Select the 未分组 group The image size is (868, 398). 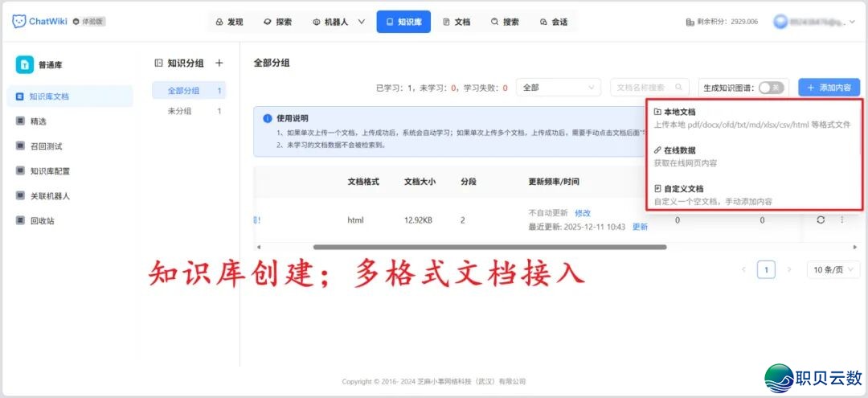pos(189,111)
